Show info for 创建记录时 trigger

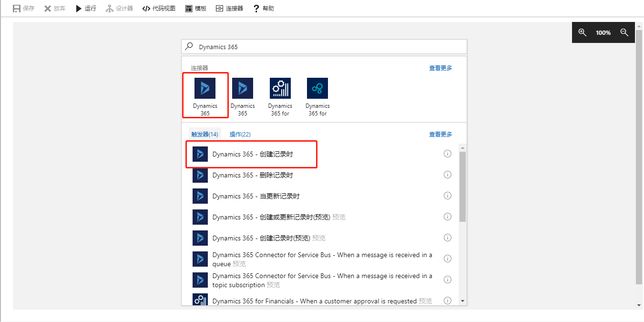(x=447, y=154)
